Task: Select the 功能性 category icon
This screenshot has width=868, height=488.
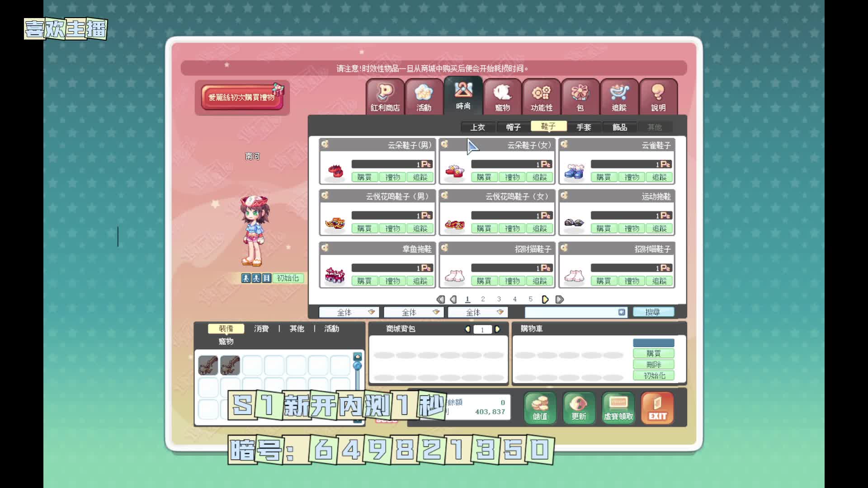Action: pos(541,97)
